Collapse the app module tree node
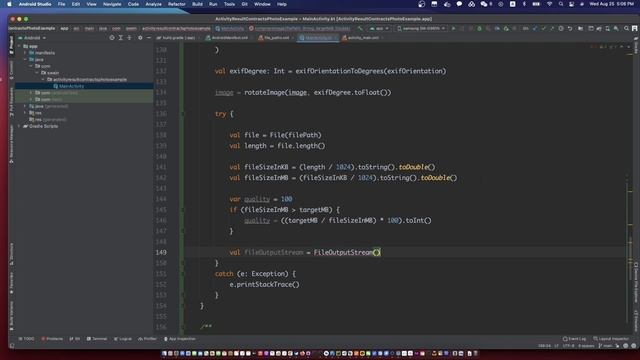The image size is (640, 360). tap(20, 46)
